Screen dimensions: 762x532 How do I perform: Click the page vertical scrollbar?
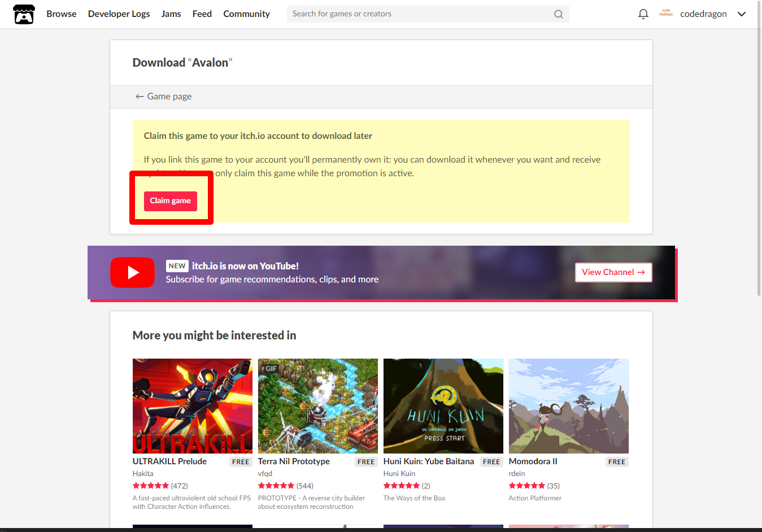(x=759, y=148)
